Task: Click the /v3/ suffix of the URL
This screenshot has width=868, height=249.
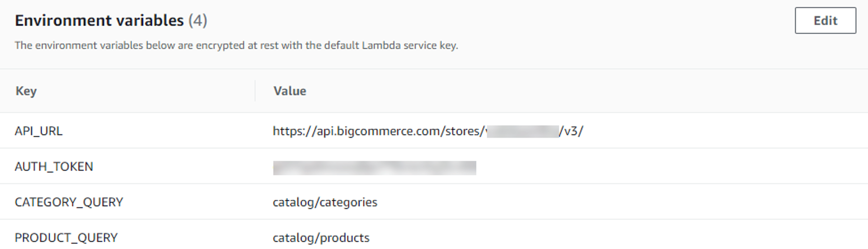Action: (571, 131)
